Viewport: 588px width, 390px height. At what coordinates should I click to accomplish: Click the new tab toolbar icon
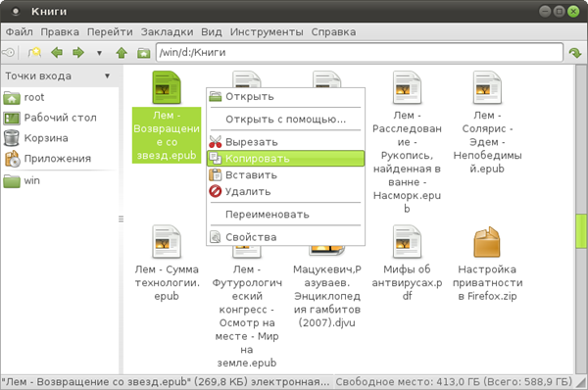(x=34, y=53)
